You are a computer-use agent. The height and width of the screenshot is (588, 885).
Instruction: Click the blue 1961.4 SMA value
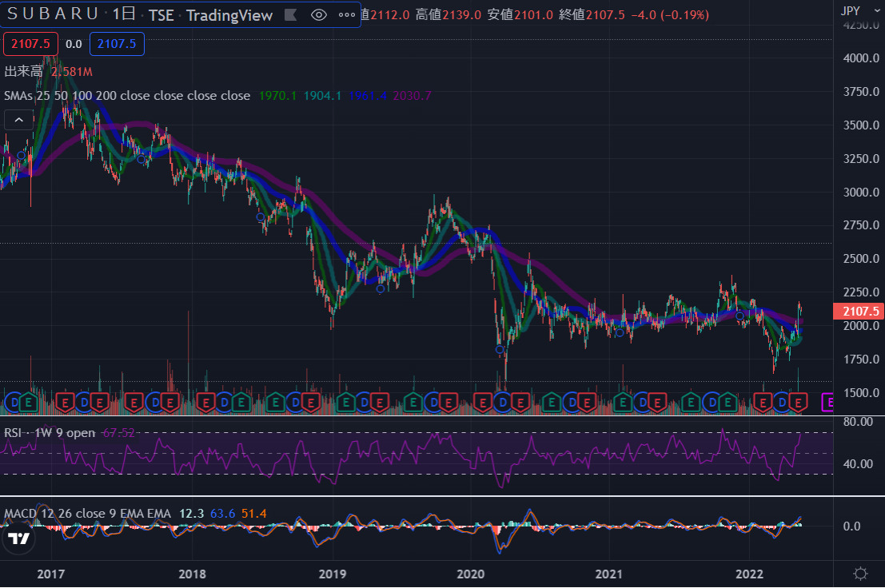coord(368,96)
